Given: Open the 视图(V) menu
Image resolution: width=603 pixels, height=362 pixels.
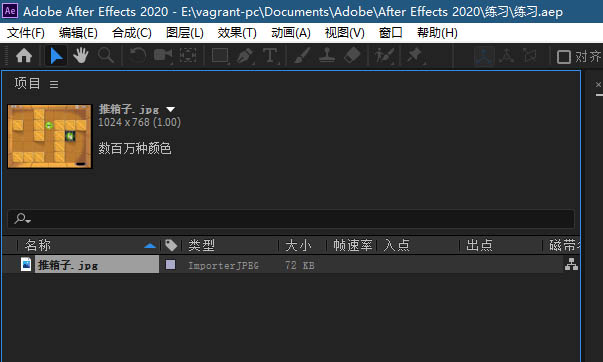Looking at the screenshot, I should 344,33.
